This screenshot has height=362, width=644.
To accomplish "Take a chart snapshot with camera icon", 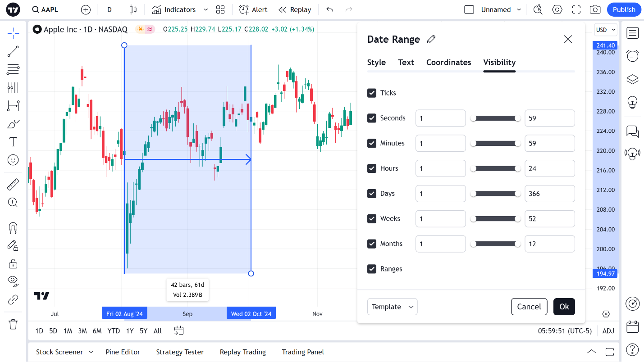I will pyautogui.click(x=595, y=9).
